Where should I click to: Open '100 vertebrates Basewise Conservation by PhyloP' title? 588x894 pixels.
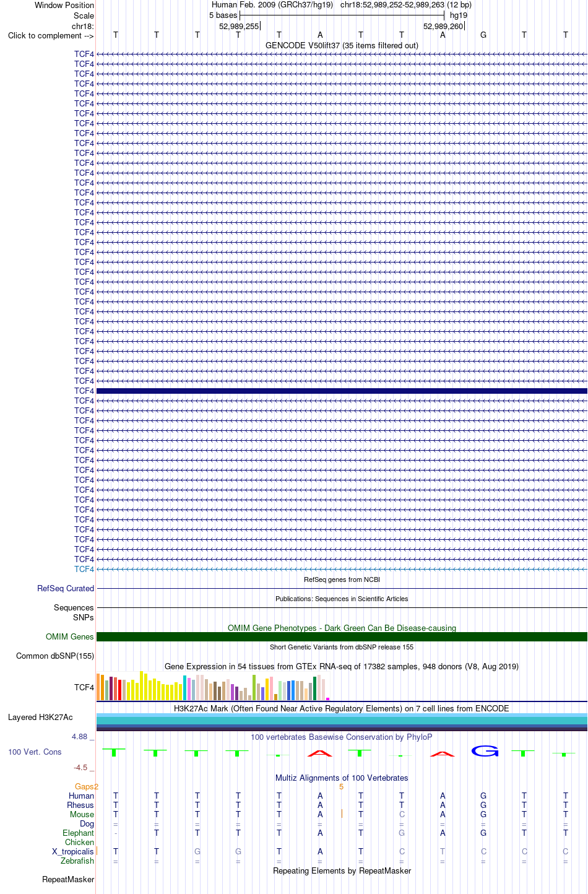pos(342,737)
